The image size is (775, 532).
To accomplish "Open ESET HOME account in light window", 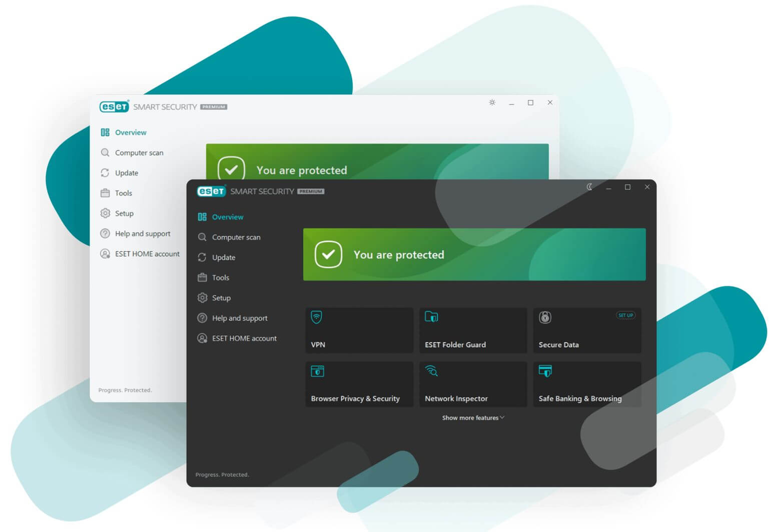I will tap(147, 254).
